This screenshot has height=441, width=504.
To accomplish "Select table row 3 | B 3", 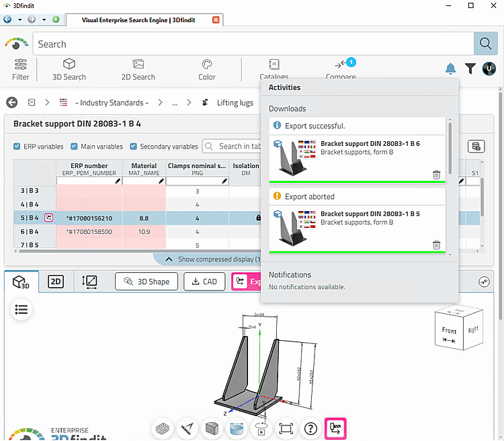I will point(30,191).
